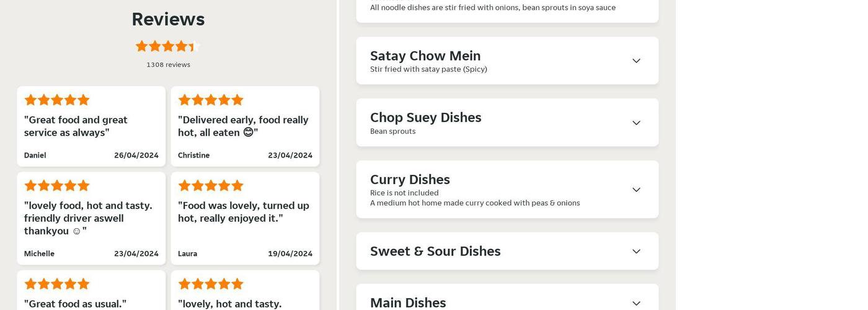The image size is (868, 310).
Task: Click Daniel's "Great food and great service" review text
Action: pos(76,126)
